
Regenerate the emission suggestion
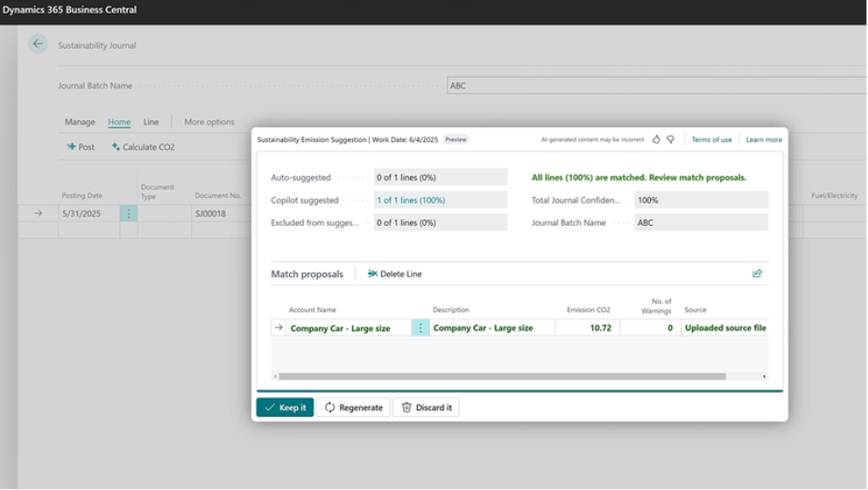[353, 407]
